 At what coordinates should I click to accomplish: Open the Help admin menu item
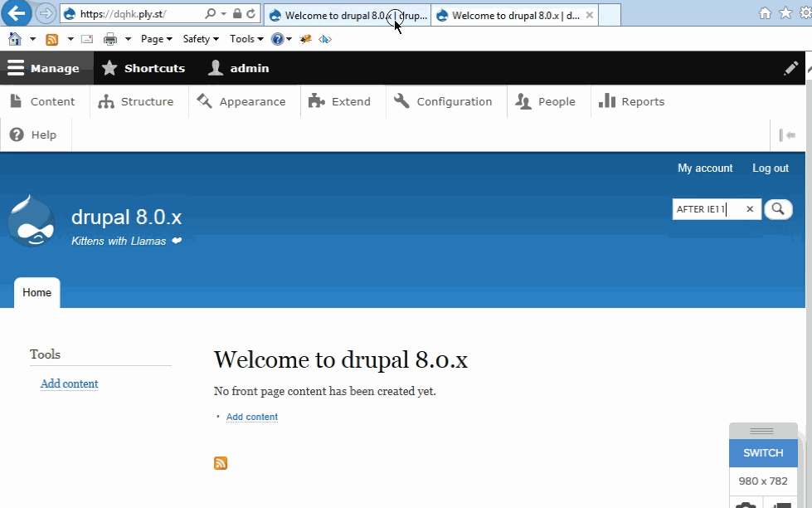(34, 134)
